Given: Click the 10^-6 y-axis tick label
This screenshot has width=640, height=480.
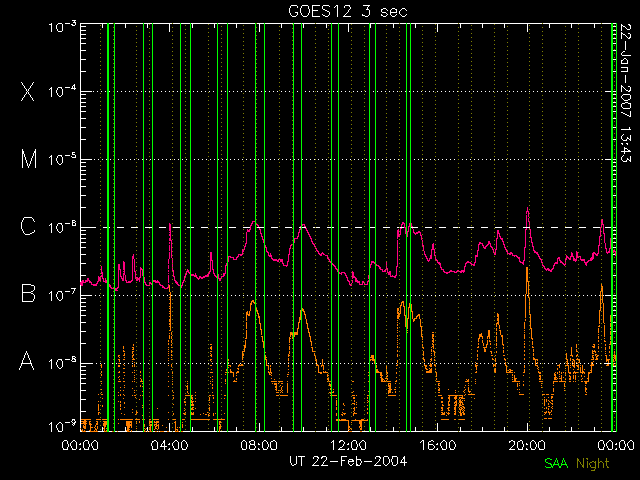Looking at the screenshot, I should coord(62,227).
